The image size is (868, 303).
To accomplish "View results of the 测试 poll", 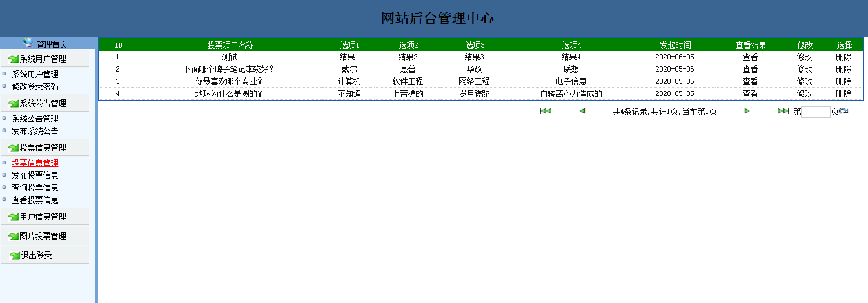I will click(x=750, y=57).
